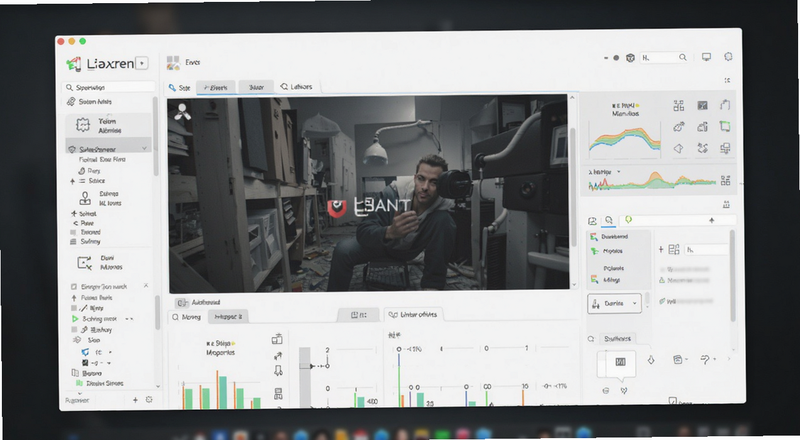800x440 pixels.
Task: Click the scroll-down arrow at bottom of left sidebar
Action: [x=158, y=386]
